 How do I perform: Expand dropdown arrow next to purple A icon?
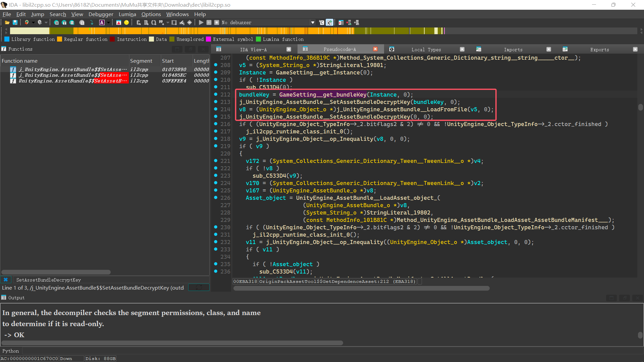pyautogui.click(x=108, y=22)
